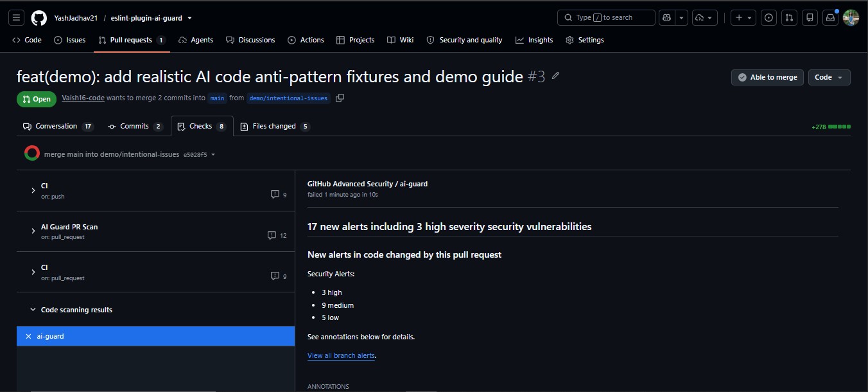Open the View all branch alerts link
868x392 pixels.
pos(341,355)
